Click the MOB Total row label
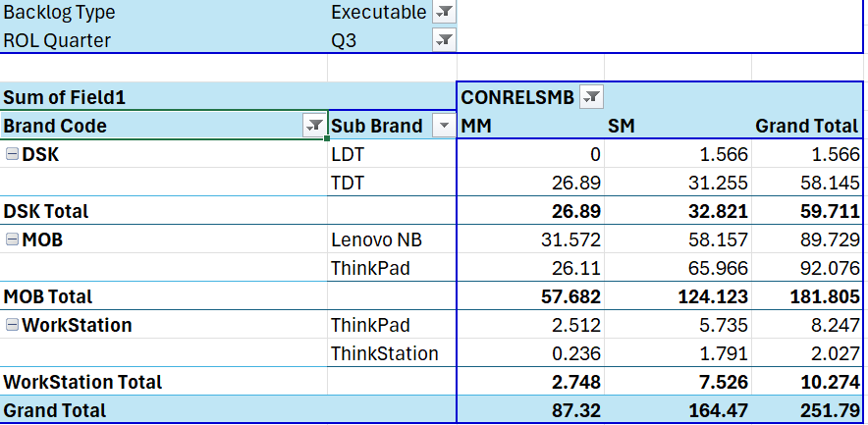Image resolution: width=868 pixels, height=425 pixels. click(x=48, y=296)
